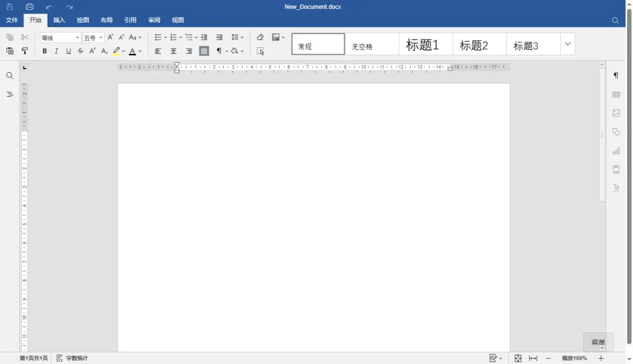Click the print icon in title bar
633x364 pixels.
pyautogui.click(x=29, y=7)
